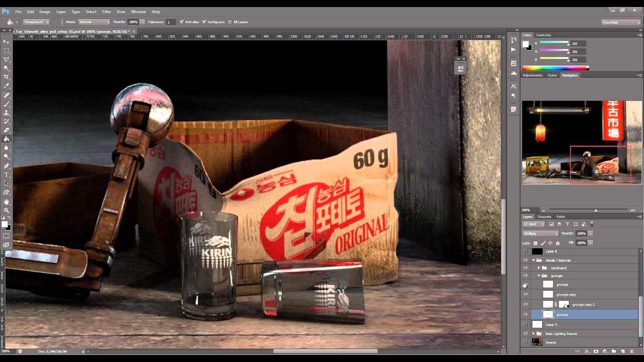
Task: Open the Character panel icon
Action: [x=513, y=86]
